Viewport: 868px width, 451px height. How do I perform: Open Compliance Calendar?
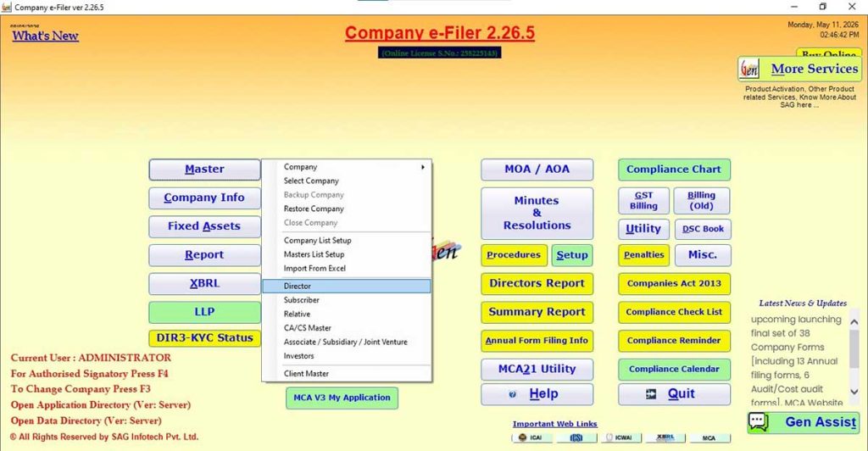[674, 369]
